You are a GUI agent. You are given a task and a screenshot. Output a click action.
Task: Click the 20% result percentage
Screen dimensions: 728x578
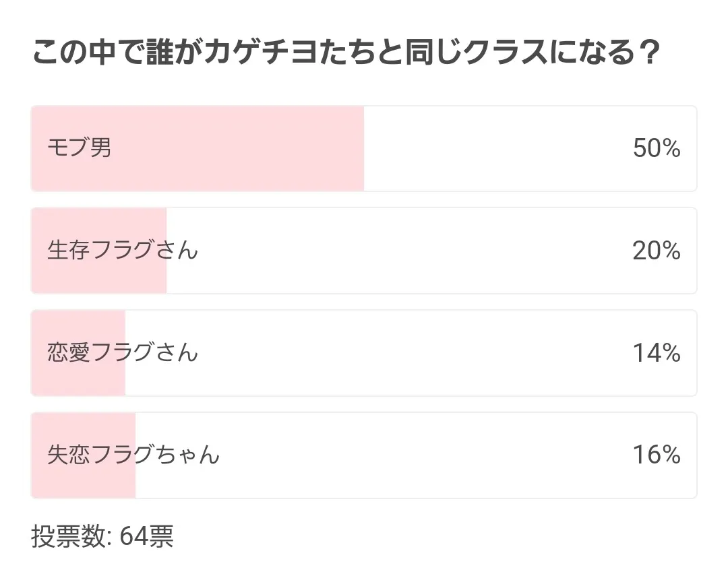coord(656,251)
